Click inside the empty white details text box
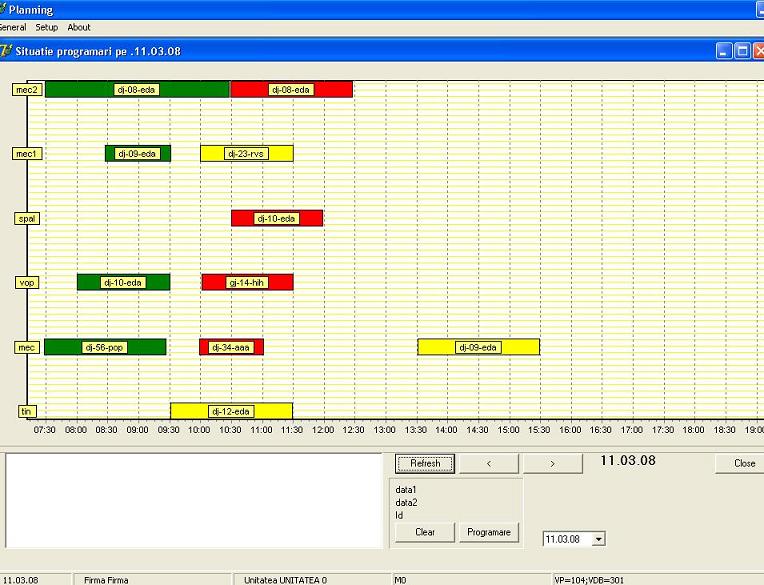Viewport: 764px width, 585px height. tap(195, 500)
